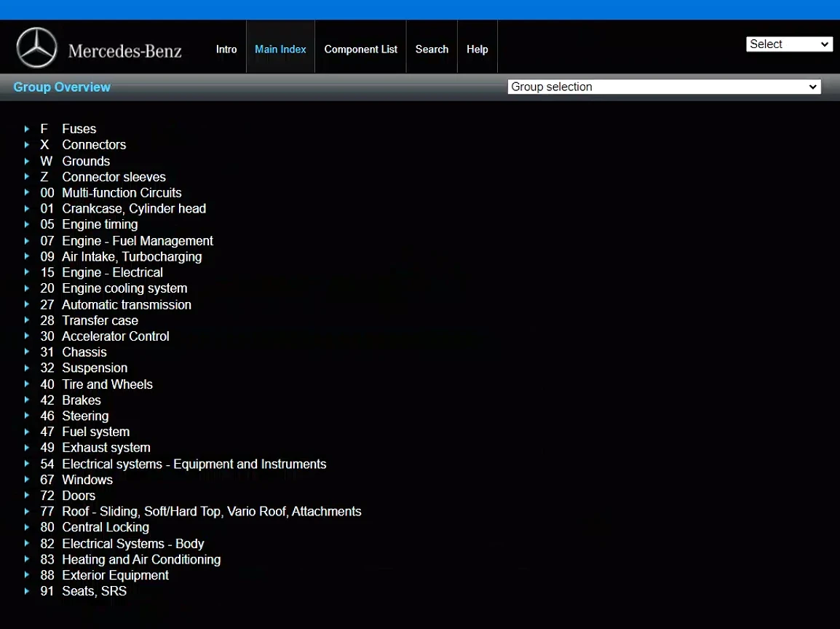This screenshot has width=840, height=629.
Task: Open the Component List tab
Action: pos(360,50)
